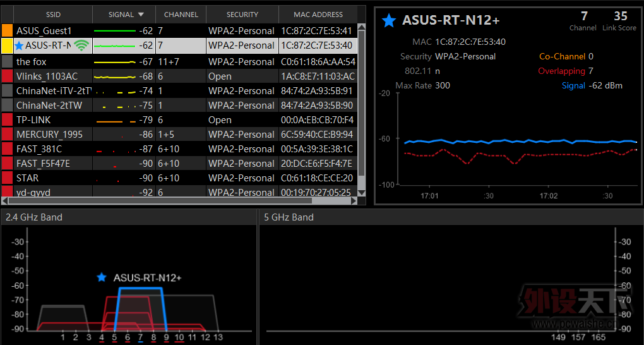Click channel 7 on the 2.4 GHz axis
This screenshot has height=345, width=644.
click(x=140, y=337)
